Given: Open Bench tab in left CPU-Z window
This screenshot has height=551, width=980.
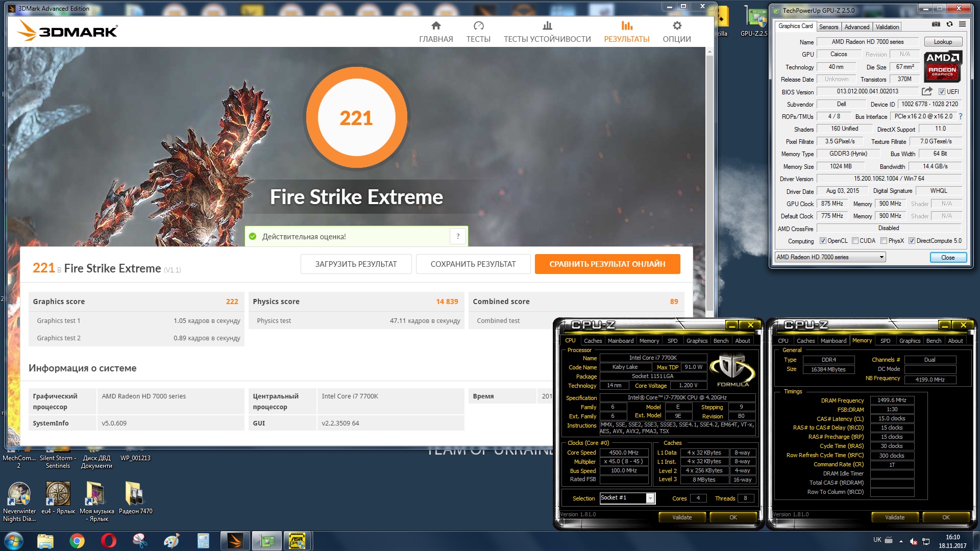Looking at the screenshot, I should [x=721, y=341].
